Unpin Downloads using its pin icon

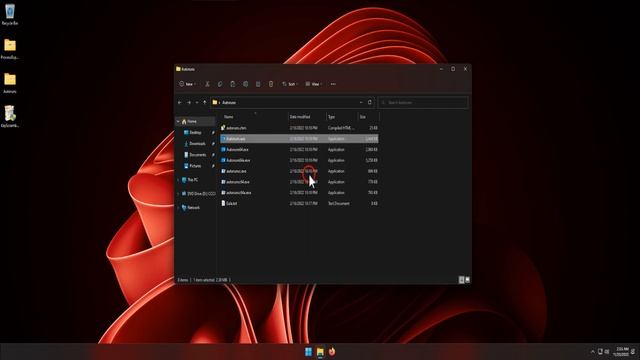(213, 144)
